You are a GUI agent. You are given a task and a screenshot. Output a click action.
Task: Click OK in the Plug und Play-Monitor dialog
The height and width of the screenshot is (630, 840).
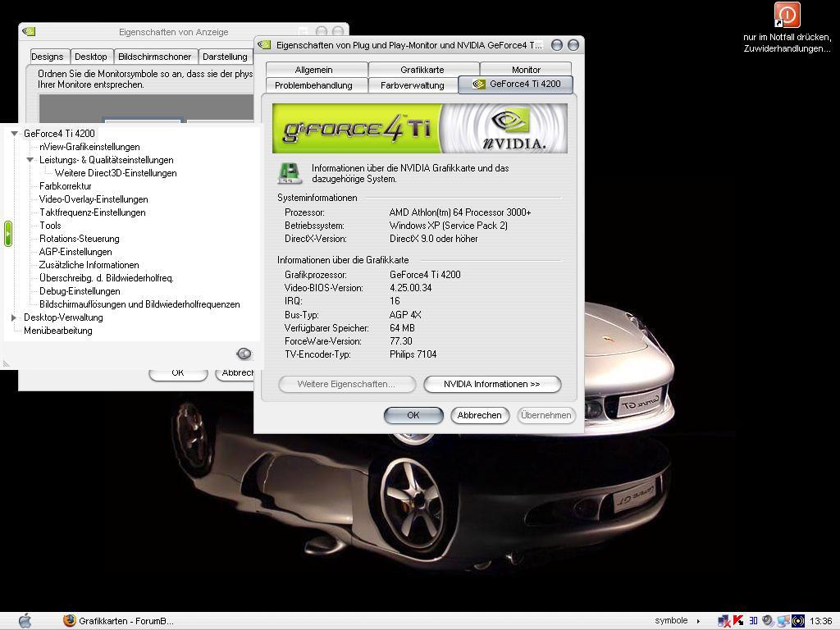[x=413, y=415]
